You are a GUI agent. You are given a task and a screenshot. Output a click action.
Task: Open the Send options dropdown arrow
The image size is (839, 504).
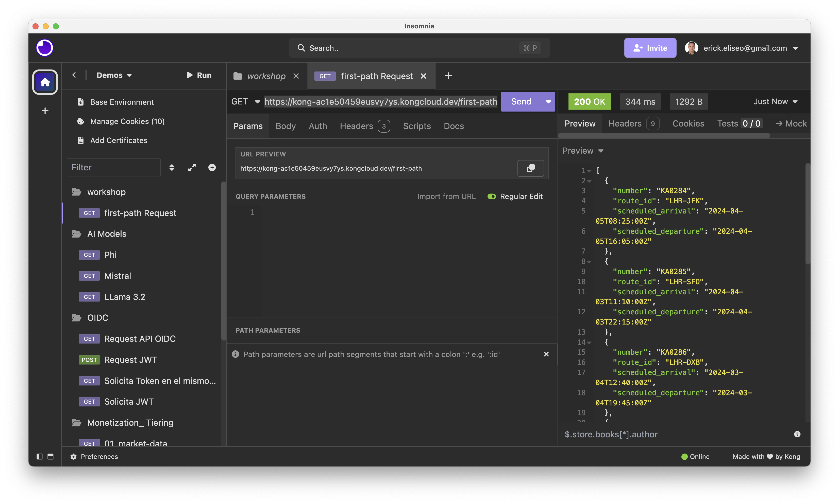548,102
